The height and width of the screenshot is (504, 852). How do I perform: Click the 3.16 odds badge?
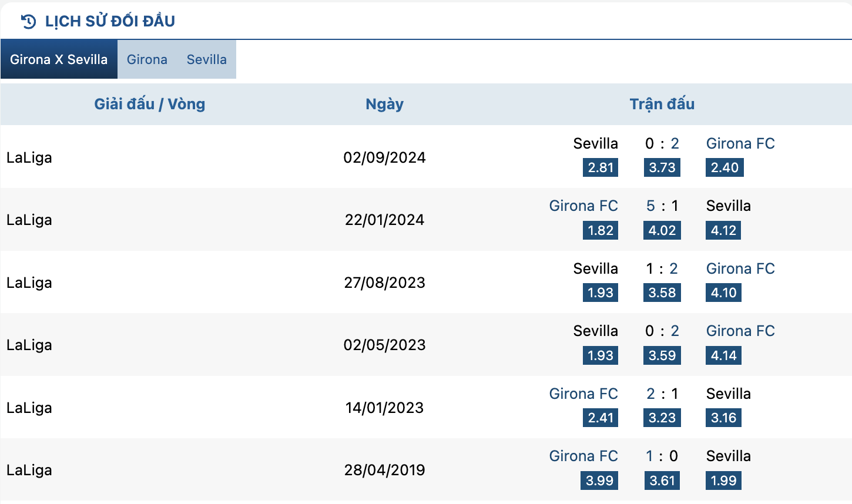click(x=723, y=418)
